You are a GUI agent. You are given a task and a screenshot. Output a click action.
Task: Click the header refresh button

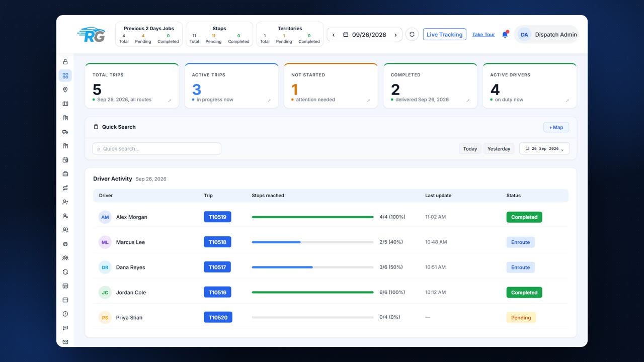[412, 35]
